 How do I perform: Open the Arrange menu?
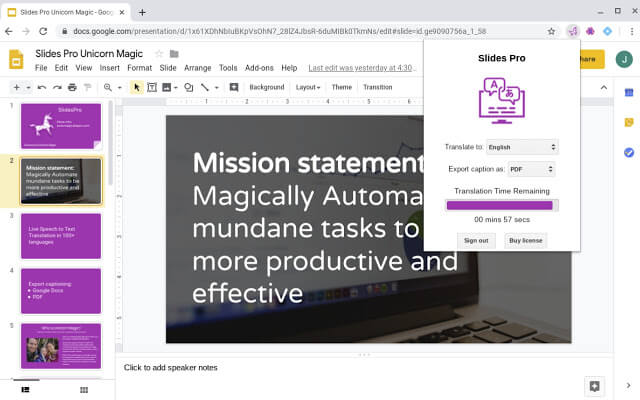coord(198,68)
